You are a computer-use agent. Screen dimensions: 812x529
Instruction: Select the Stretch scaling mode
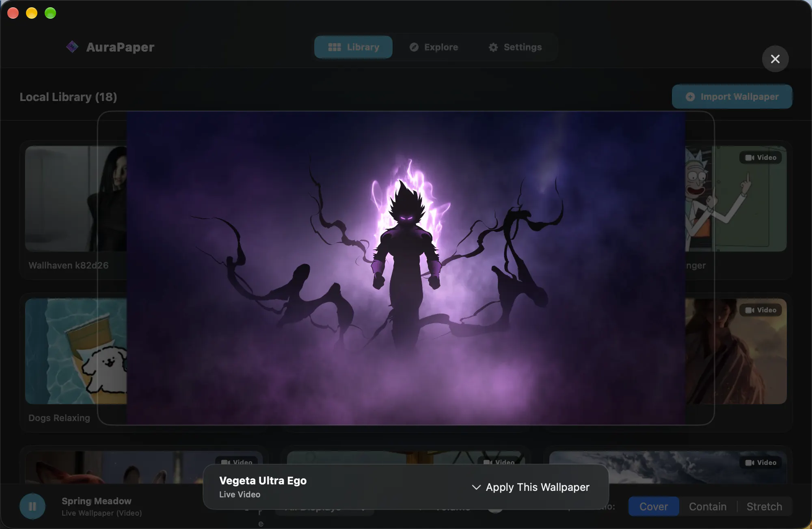[x=764, y=506]
